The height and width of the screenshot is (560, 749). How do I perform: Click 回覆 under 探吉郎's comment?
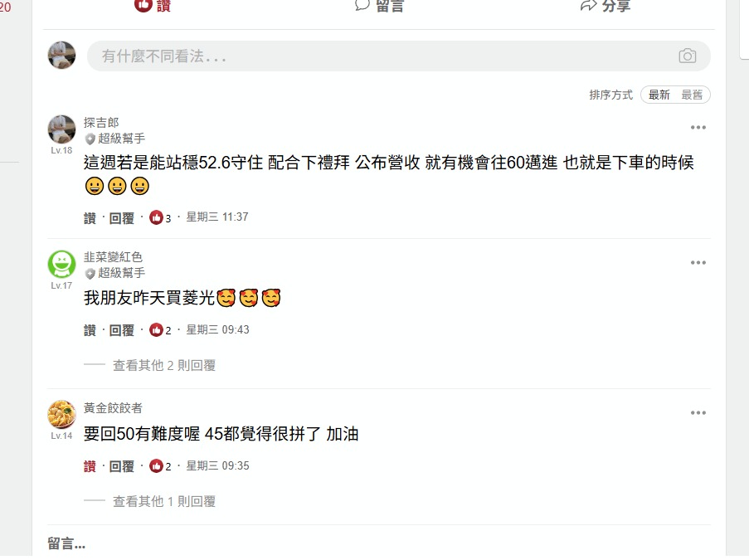point(121,218)
